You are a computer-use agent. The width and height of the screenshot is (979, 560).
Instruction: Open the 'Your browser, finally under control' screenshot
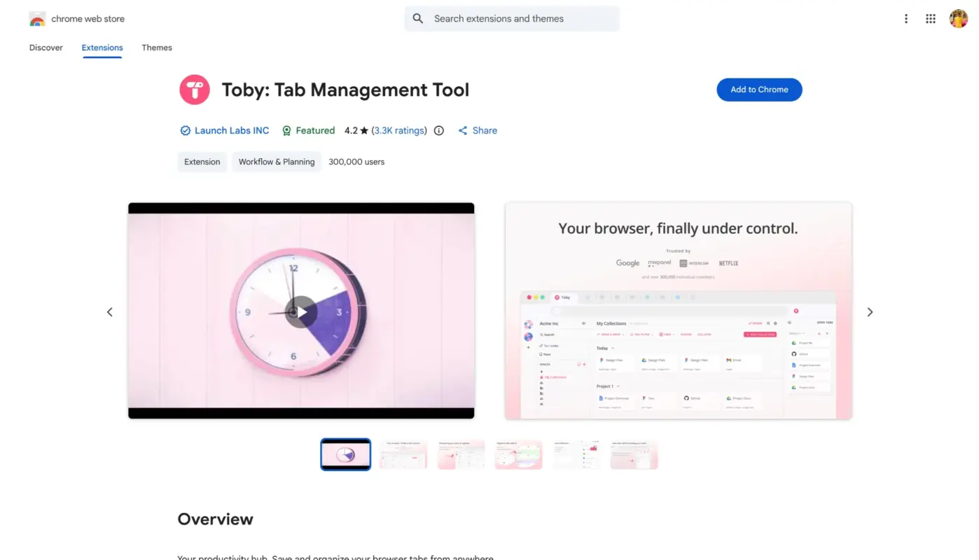pos(678,311)
